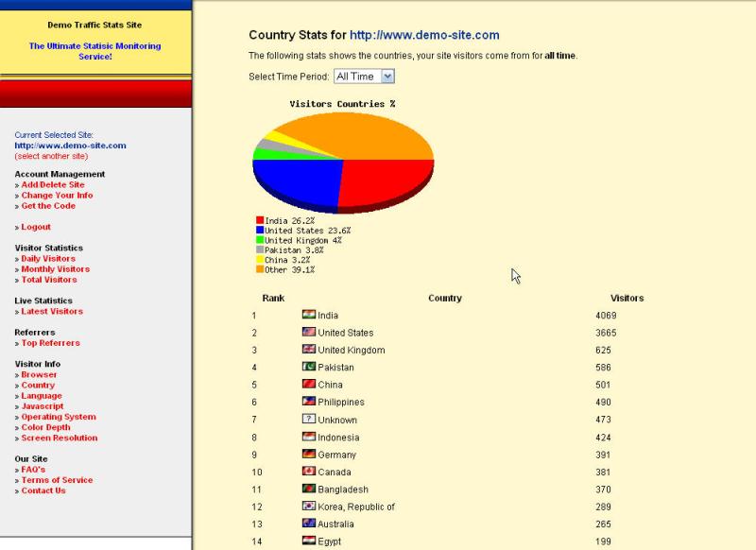Click visitor count 199 for Egypt

[603, 541]
